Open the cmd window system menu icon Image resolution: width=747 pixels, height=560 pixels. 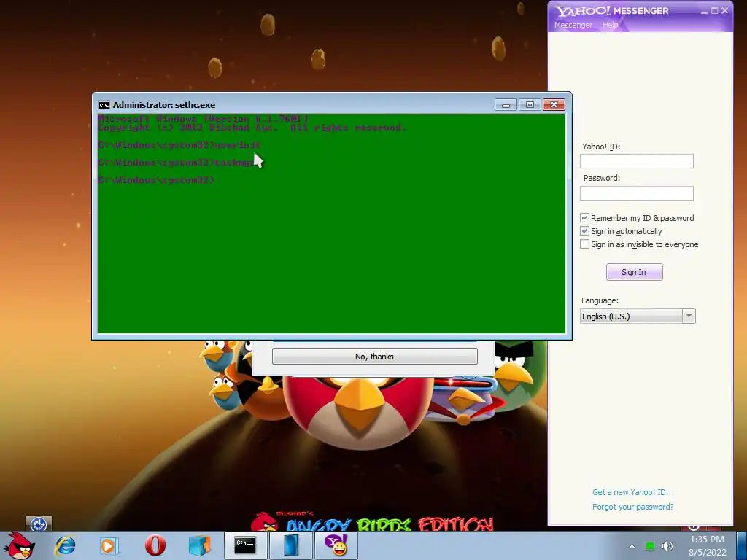(104, 105)
